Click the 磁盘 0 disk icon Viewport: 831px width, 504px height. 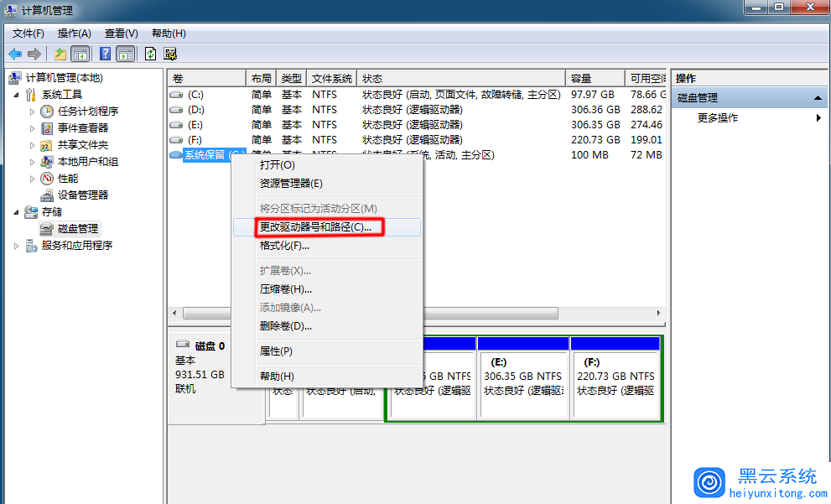pyautogui.click(x=183, y=344)
